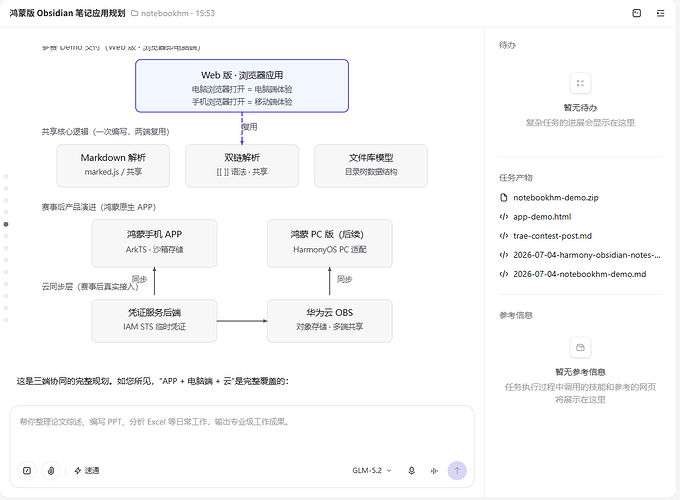Click the notebookhm folder label in header
680x500 pixels.
tap(165, 13)
